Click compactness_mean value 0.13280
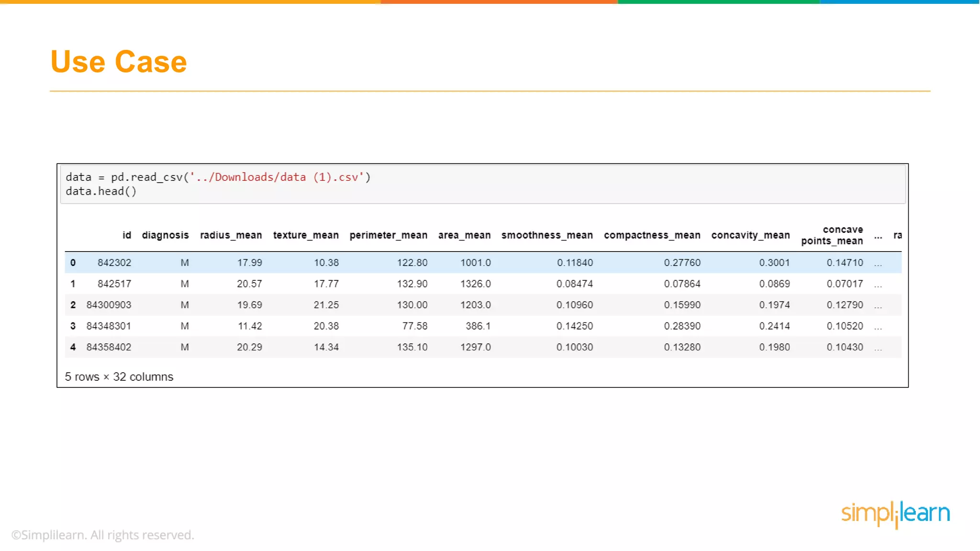Viewport: 980px width, 551px height. tap(682, 347)
